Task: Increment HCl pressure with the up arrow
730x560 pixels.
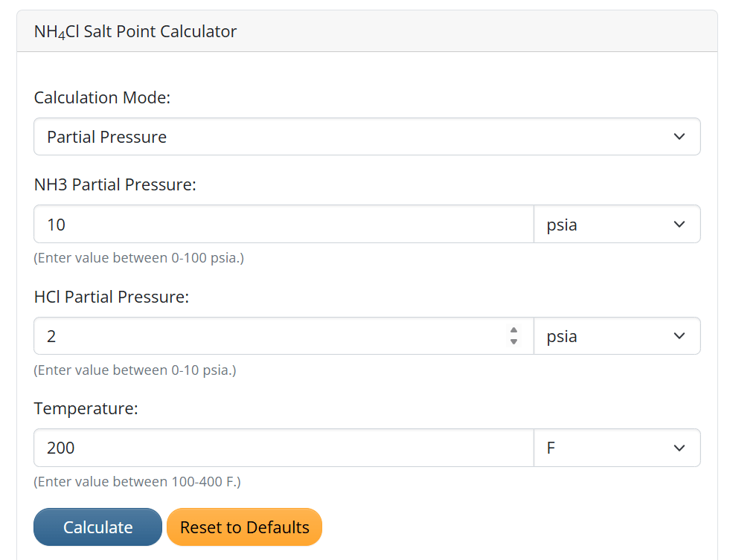Action: (513, 330)
